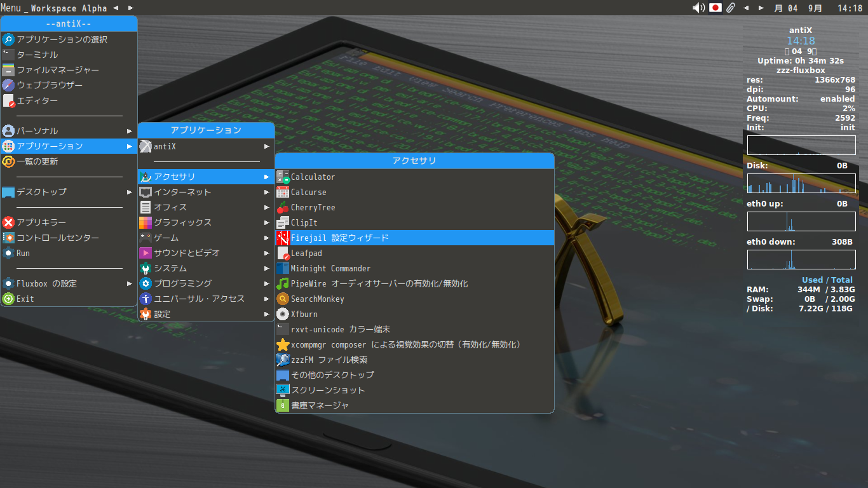
Task: Click the スクリーンショット screenshot icon
Action: tap(283, 390)
